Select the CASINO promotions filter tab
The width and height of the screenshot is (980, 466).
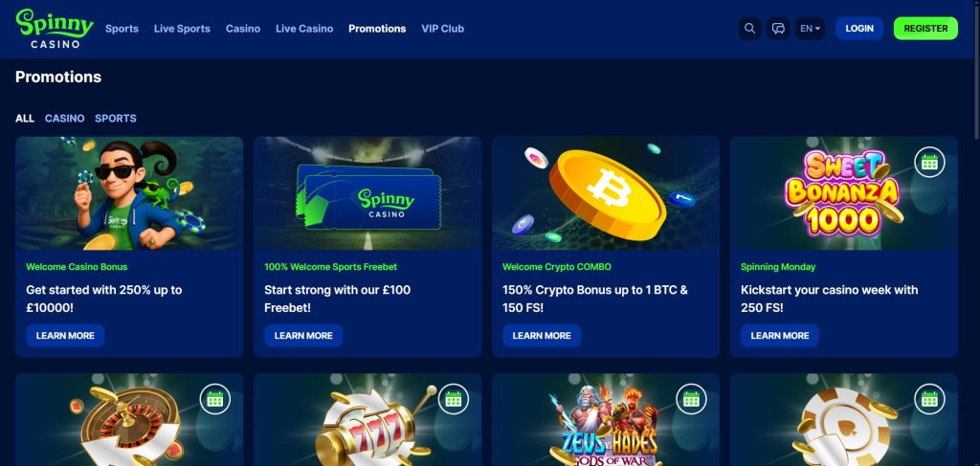click(64, 118)
